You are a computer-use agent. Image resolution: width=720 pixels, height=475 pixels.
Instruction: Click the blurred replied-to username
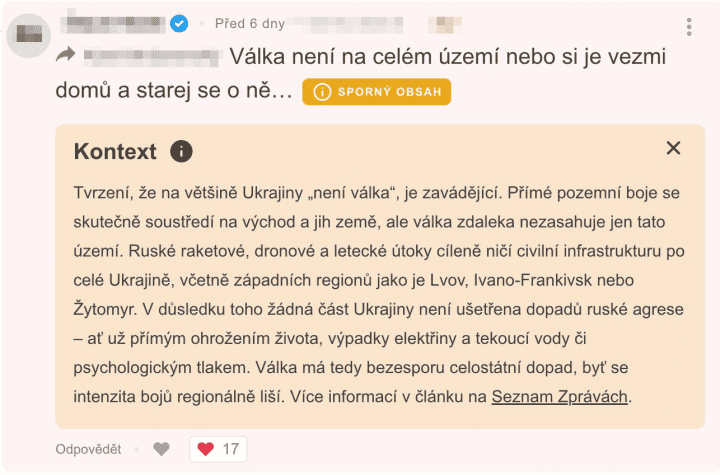coord(152,55)
